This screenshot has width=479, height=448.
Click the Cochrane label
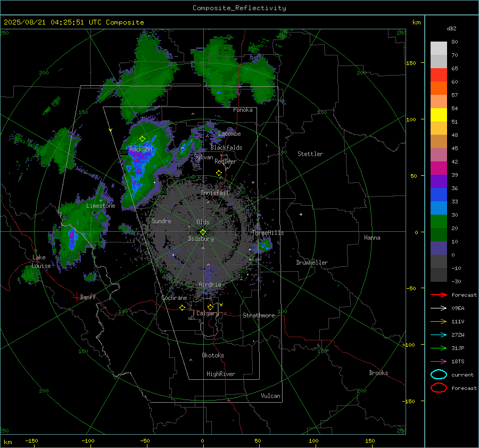point(174,298)
